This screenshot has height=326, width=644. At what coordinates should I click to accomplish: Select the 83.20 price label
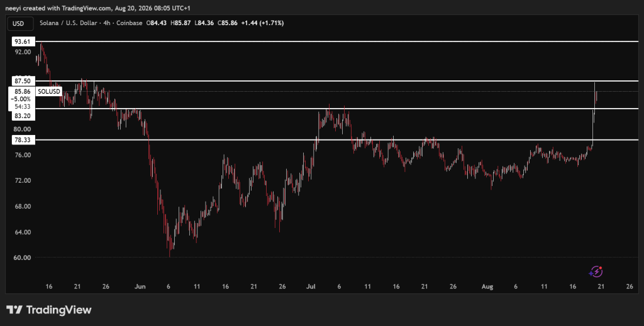tap(23, 116)
